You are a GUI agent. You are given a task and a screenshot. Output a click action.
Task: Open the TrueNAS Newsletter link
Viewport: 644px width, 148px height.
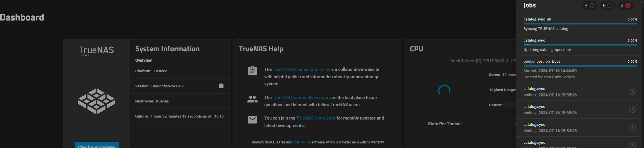(316, 118)
